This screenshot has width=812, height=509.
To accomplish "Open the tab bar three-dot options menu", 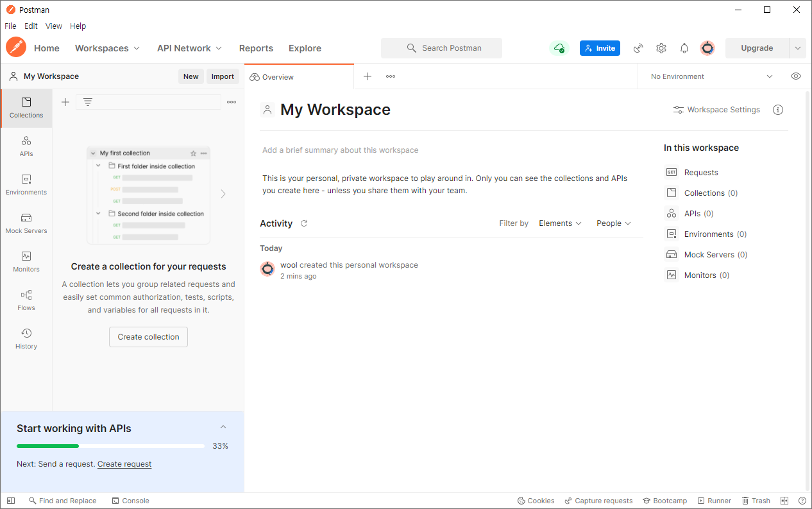I will pyautogui.click(x=391, y=76).
